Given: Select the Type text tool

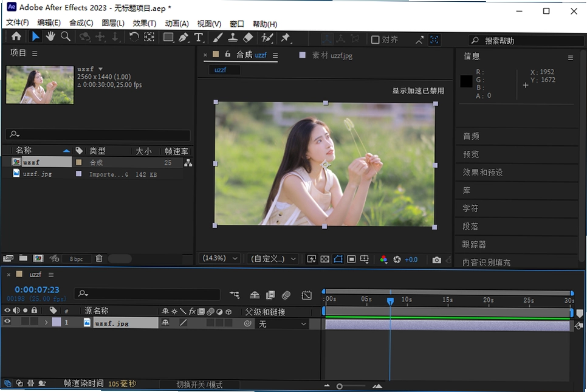Looking at the screenshot, I should [199, 38].
